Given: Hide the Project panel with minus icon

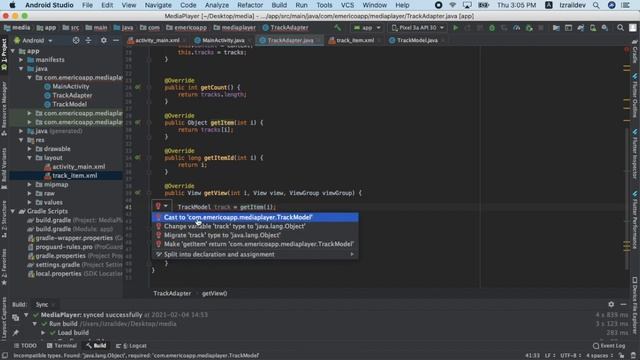Looking at the screenshot, I should (x=116, y=40).
